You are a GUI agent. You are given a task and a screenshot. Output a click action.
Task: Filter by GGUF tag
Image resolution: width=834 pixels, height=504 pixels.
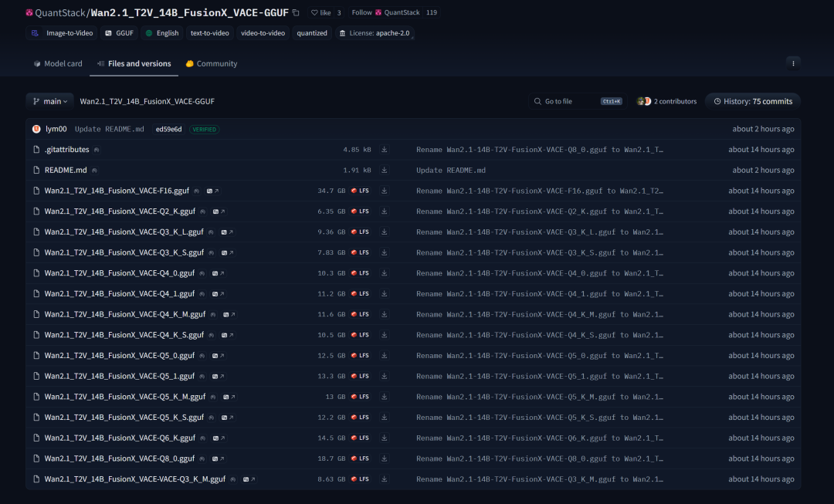pyautogui.click(x=119, y=33)
